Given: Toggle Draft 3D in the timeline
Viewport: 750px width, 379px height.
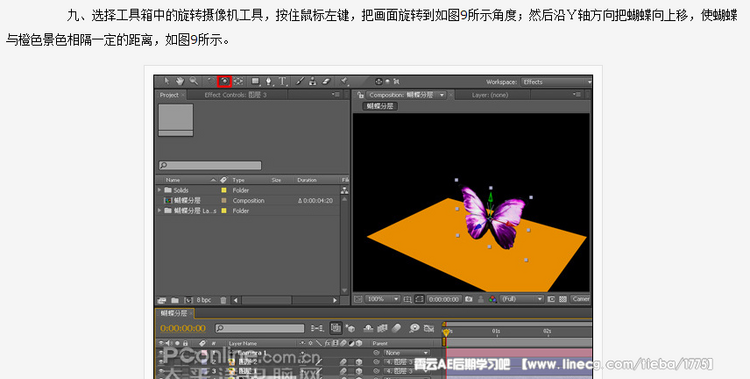Looking at the screenshot, I should coord(351,328).
